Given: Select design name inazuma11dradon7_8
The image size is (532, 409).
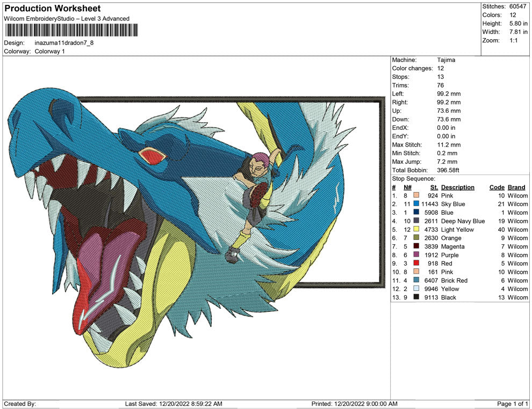Looking at the screenshot, I should pos(64,42).
